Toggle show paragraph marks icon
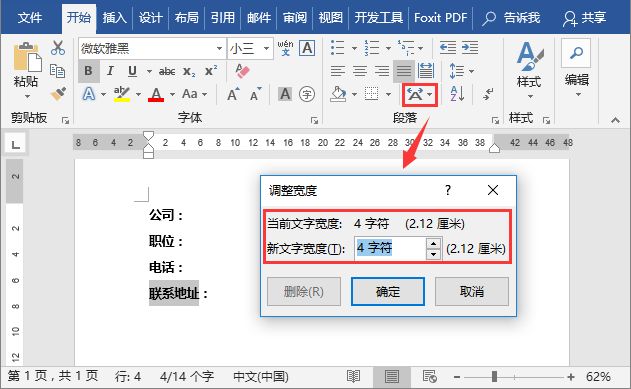The width and height of the screenshot is (631, 389). (x=488, y=94)
